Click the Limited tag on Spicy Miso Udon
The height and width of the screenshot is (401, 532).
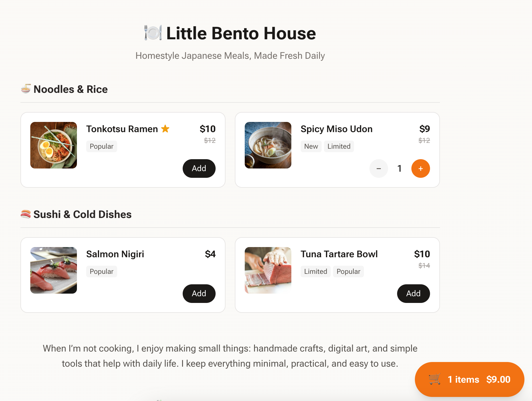click(x=339, y=146)
